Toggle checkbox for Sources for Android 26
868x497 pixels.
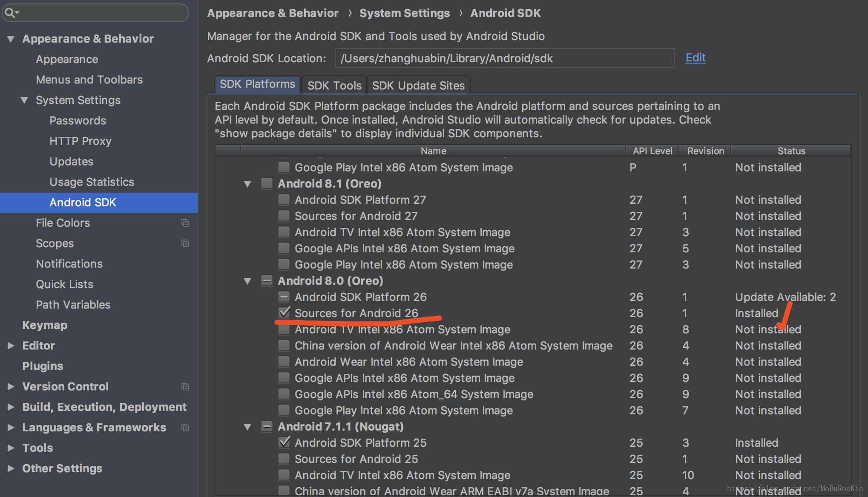tap(285, 312)
